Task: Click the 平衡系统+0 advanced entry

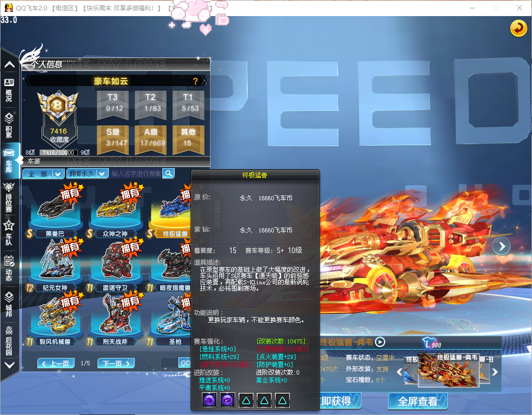Action: click(x=215, y=388)
